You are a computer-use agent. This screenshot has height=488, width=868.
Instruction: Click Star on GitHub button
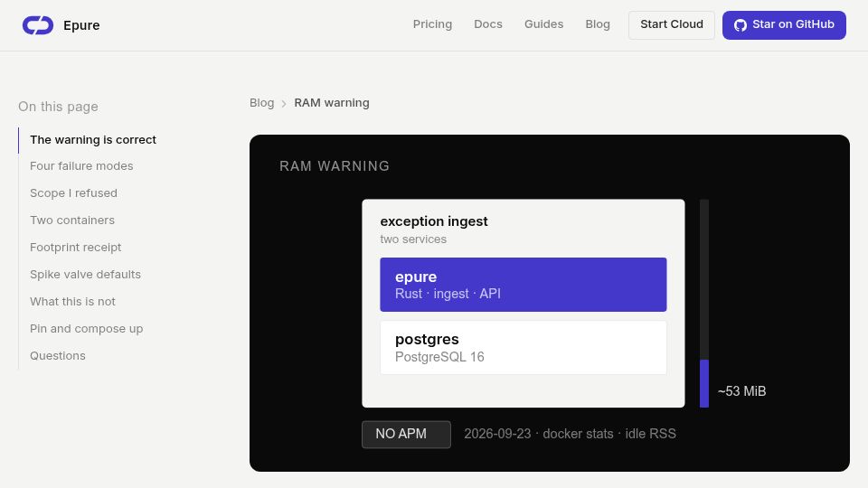click(x=784, y=25)
